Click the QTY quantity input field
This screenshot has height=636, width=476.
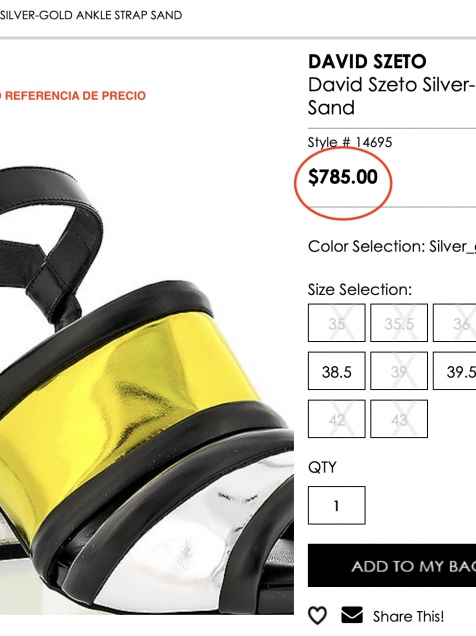[x=337, y=505]
